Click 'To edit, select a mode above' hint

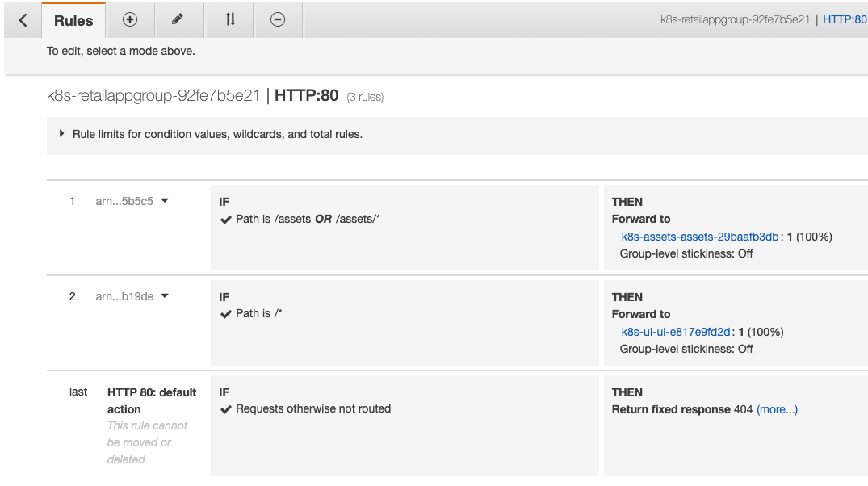pyautogui.click(x=120, y=52)
